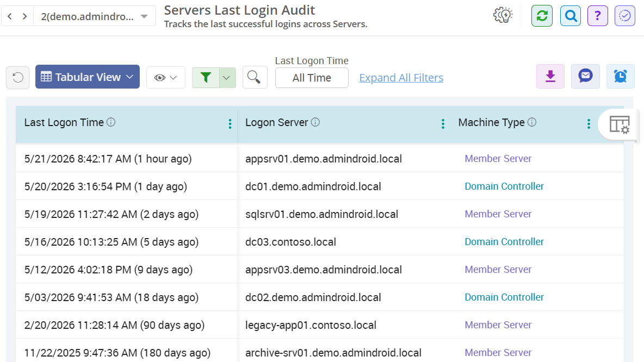Open the Tabular View selector

click(88, 77)
